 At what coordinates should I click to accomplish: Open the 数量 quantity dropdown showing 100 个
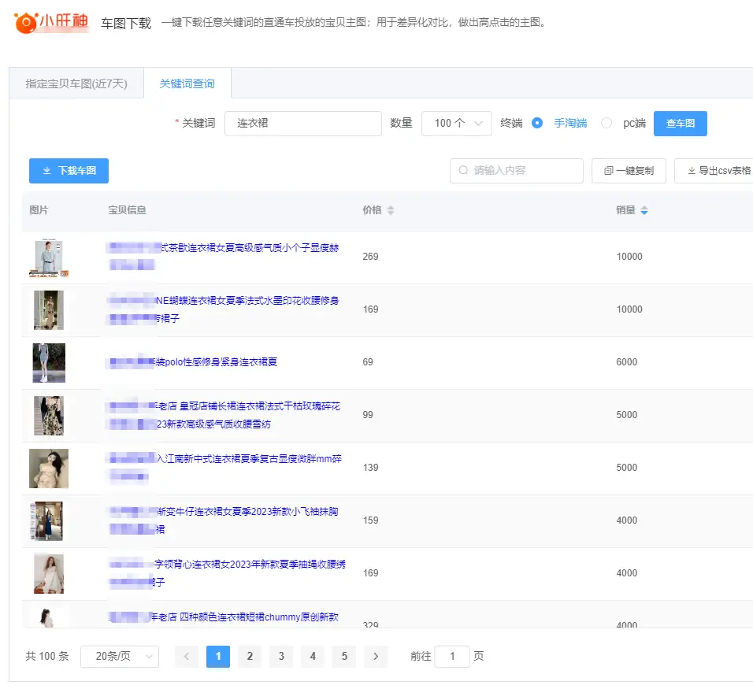pyautogui.click(x=456, y=123)
